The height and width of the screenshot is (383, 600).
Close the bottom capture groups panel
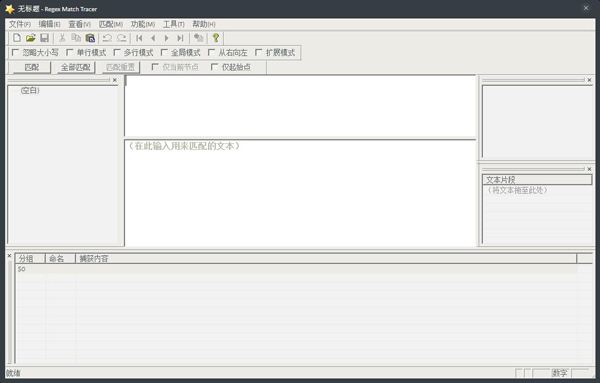click(10, 256)
